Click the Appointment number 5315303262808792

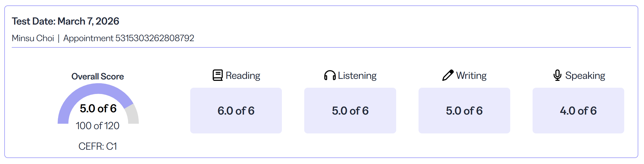point(129,38)
